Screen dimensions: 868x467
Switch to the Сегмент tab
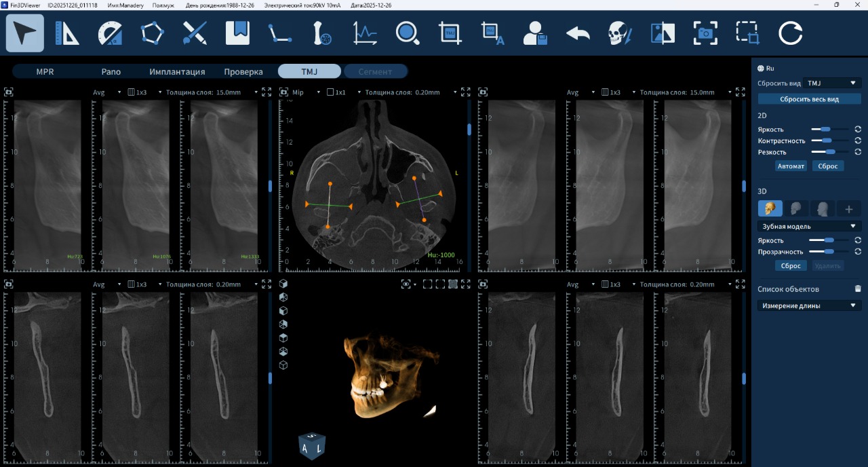[375, 71]
